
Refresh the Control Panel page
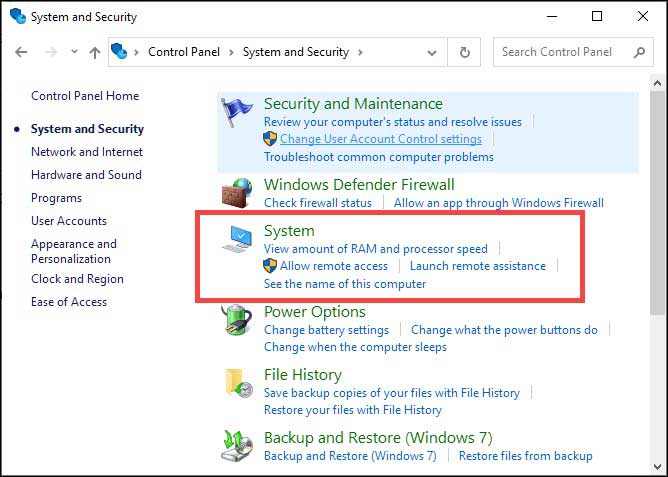click(x=464, y=52)
